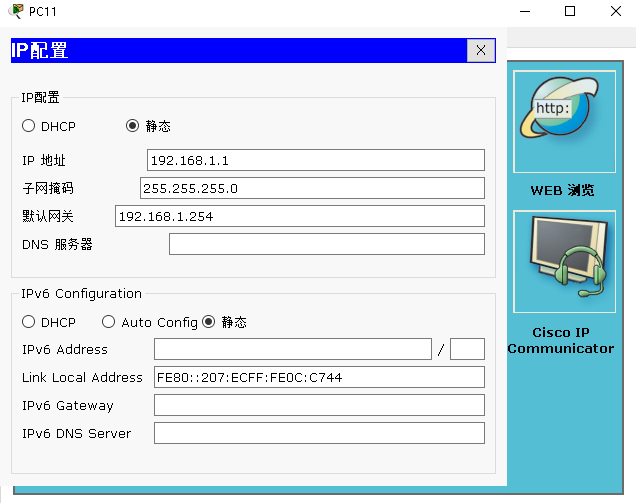This screenshot has width=636, height=503.
Task: Click the DNS 服务器 input field
Action: pyautogui.click(x=327, y=244)
